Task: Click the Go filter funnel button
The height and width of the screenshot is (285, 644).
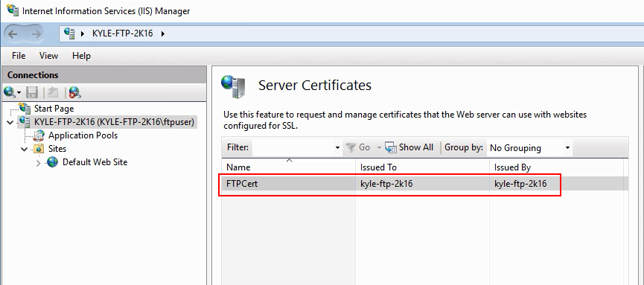Action: 358,147
